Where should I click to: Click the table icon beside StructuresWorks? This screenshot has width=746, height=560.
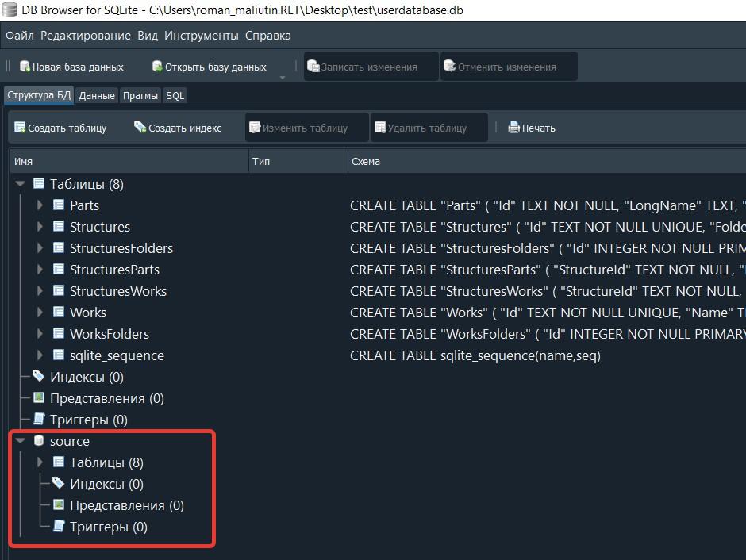pos(59,290)
